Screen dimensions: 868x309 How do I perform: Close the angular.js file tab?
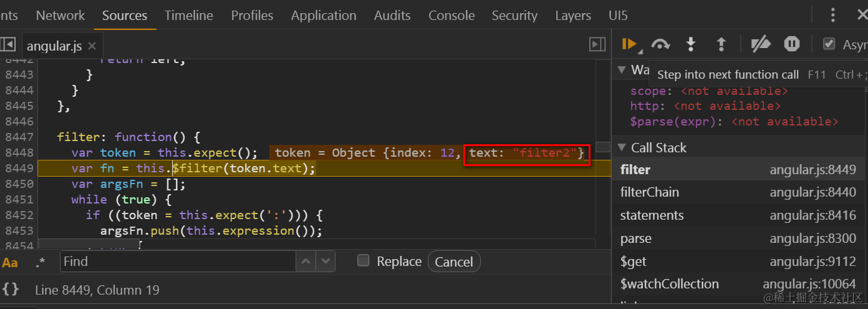(92, 46)
